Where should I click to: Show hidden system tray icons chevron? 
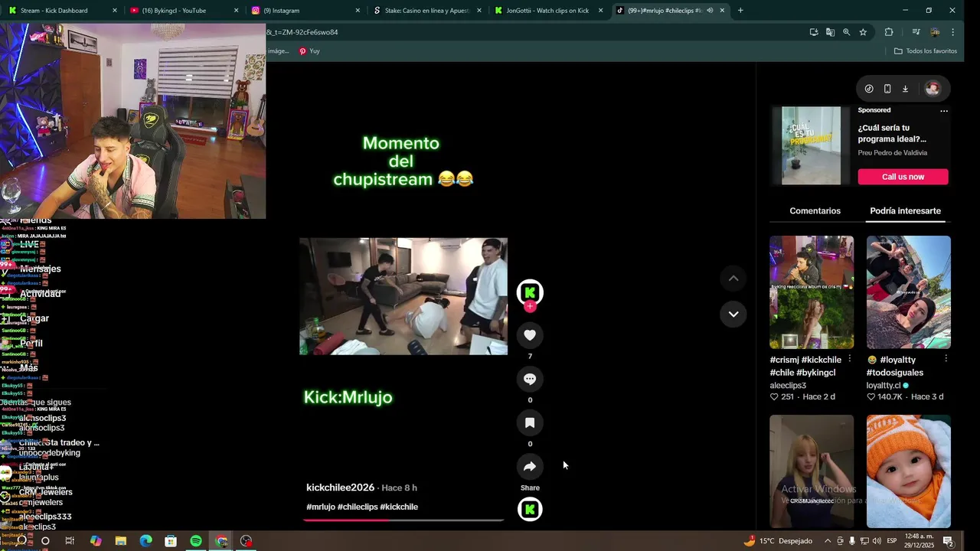828,541
